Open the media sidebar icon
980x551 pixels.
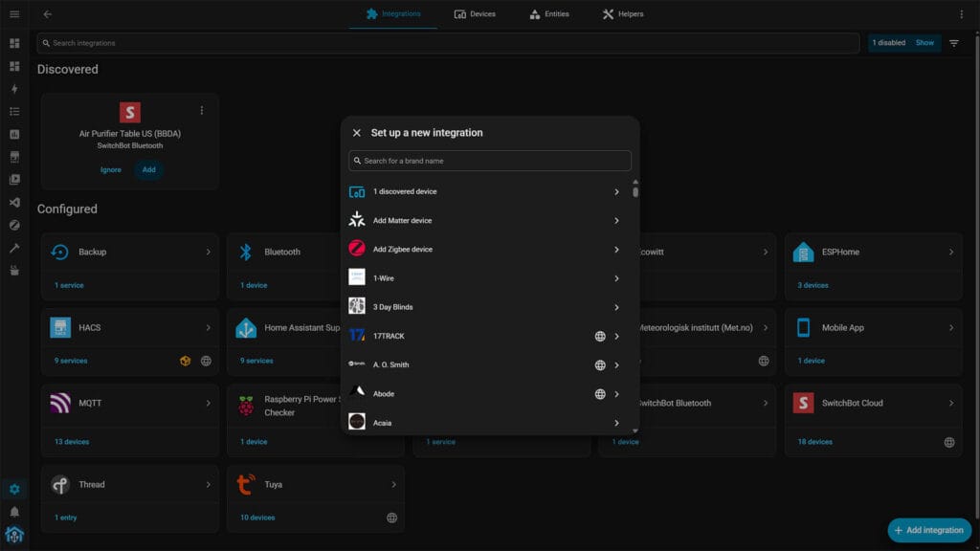(14, 179)
